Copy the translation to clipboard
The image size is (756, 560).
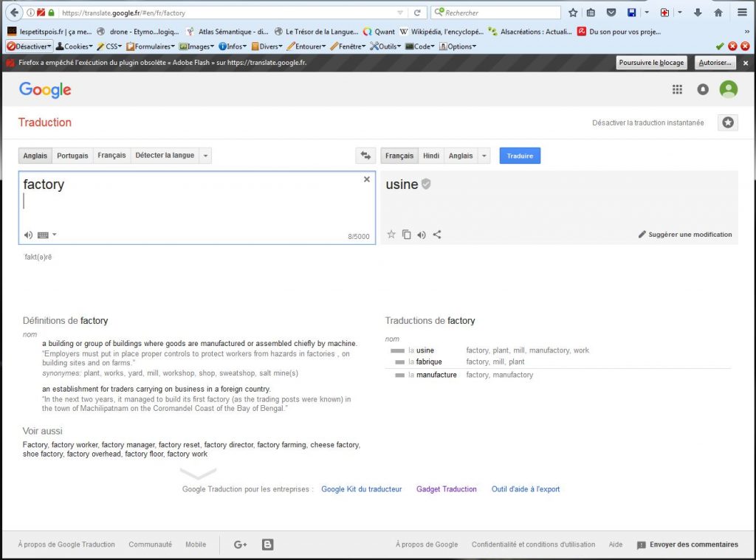click(x=406, y=235)
